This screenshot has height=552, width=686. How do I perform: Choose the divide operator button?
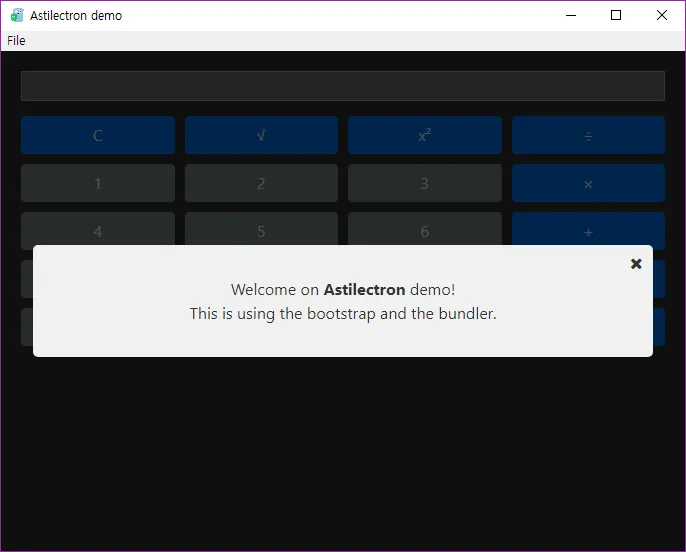pos(588,135)
